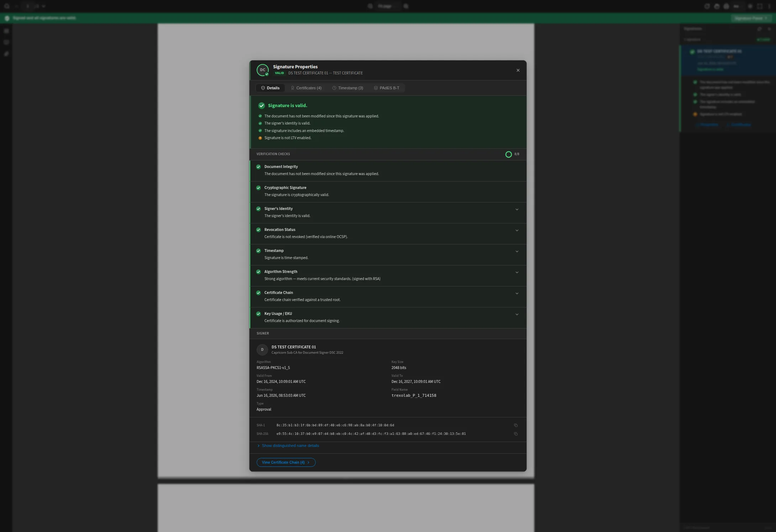Click 'Signature is not LTV enabled.' line
This screenshot has height=532, width=776.
click(288, 138)
